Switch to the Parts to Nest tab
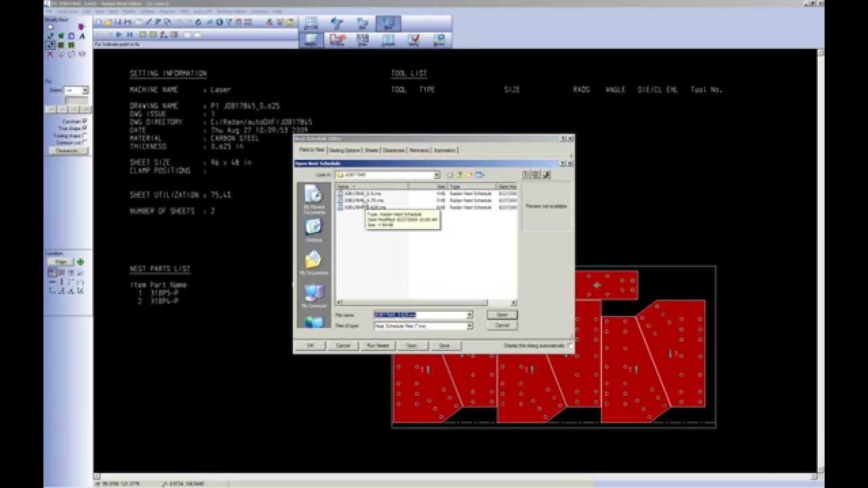Screen dimensions: 868x488 click(312, 150)
